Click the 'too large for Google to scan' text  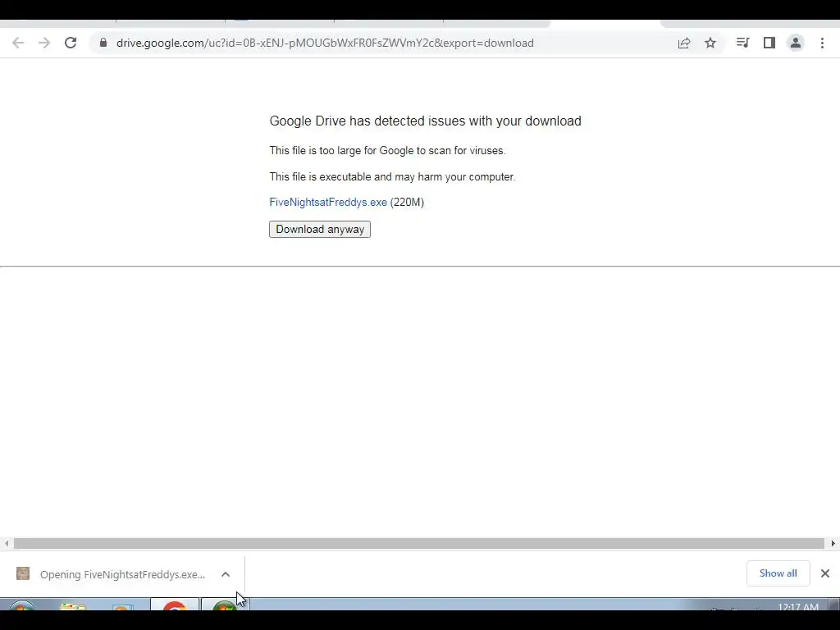(387, 151)
